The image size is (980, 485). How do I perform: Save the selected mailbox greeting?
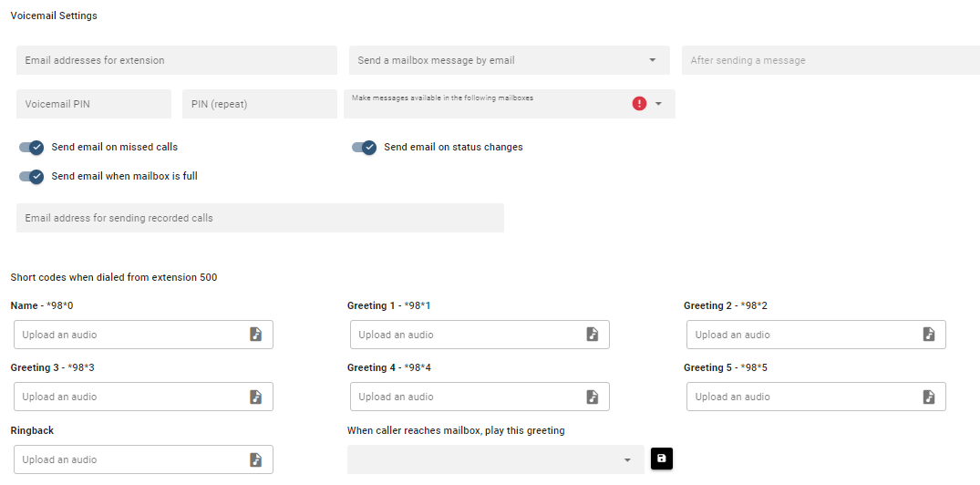tap(662, 459)
